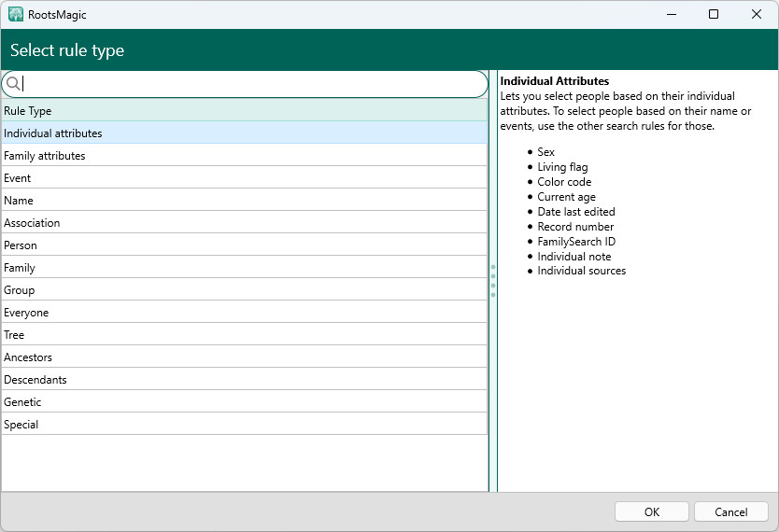
Task: Maximize the RootsMagic dialog window
Action: 714,14
